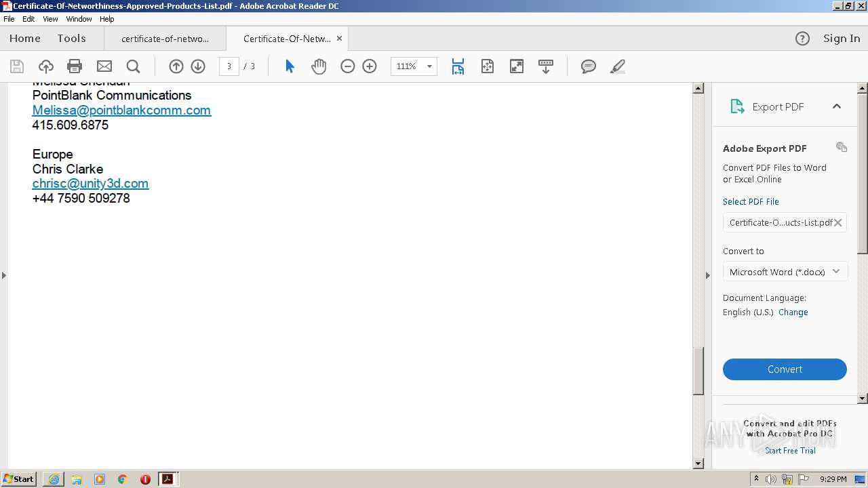The height and width of the screenshot is (488, 868).
Task: Click the blue Convert button
Action: click(785, 369)
